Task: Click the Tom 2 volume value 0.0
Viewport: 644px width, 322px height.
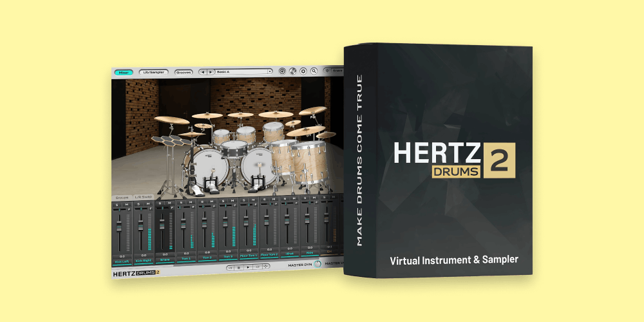Action: [208, 252]
